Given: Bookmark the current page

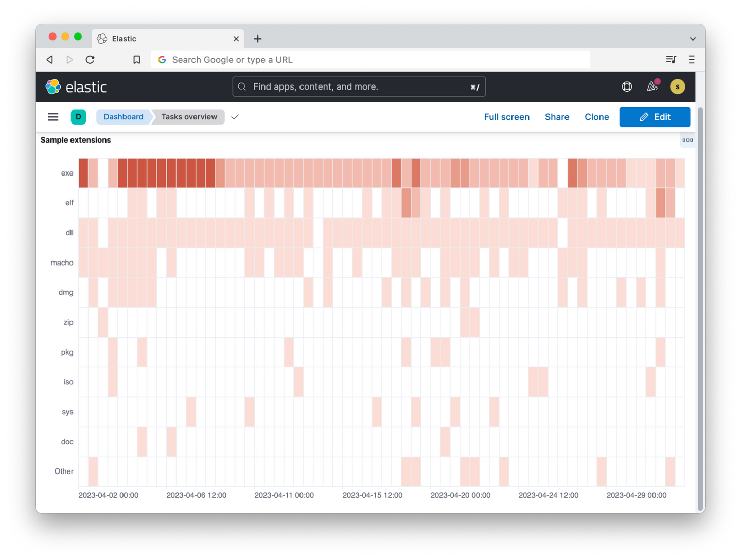Looking at the screenshot, I should pyautogui.click(x=137, y=60).
